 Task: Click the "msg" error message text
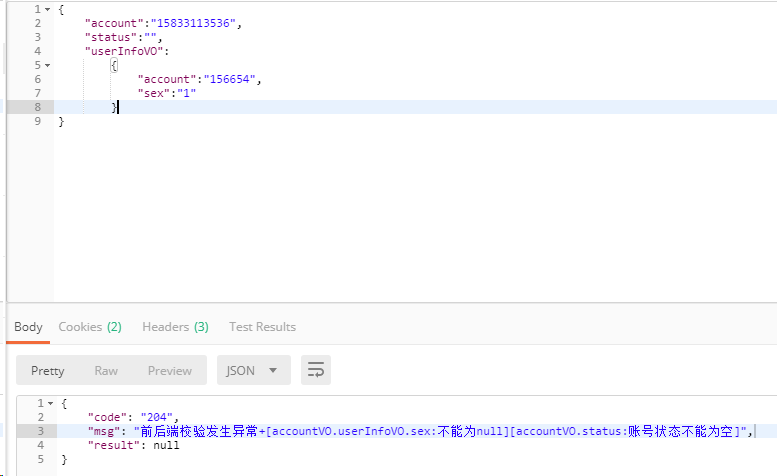coord(441,431)
